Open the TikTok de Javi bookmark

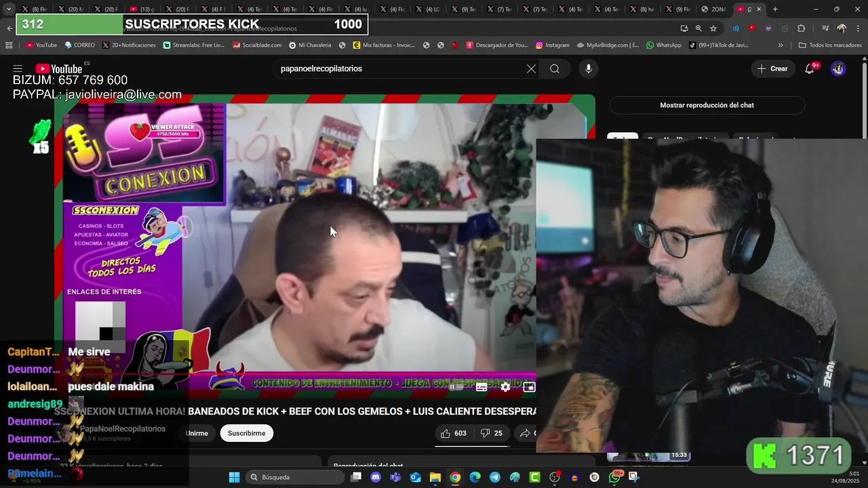[719, 45]
